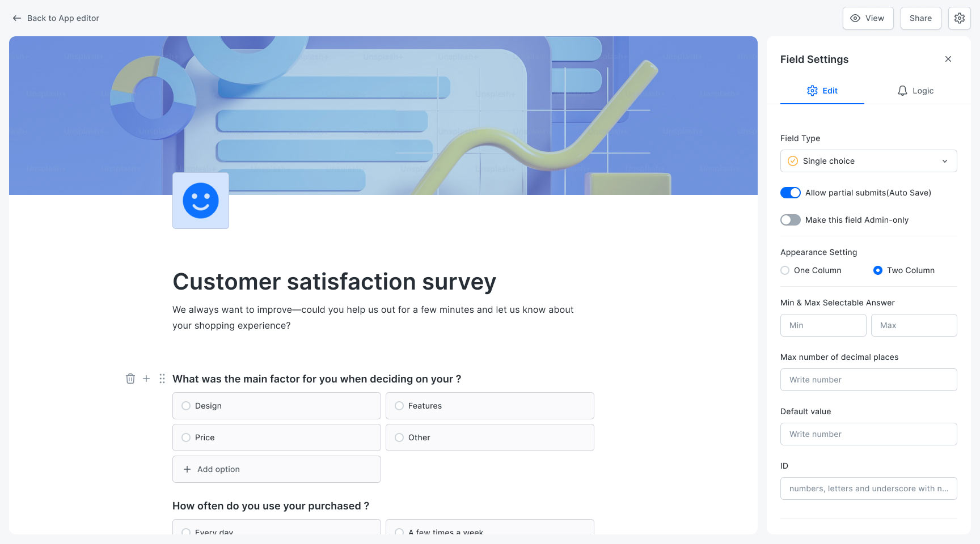Image resolution: width=980 pixels, height=544 pixels.
Task: Disable Allow partial submits auto save
Action: (790, 193)
